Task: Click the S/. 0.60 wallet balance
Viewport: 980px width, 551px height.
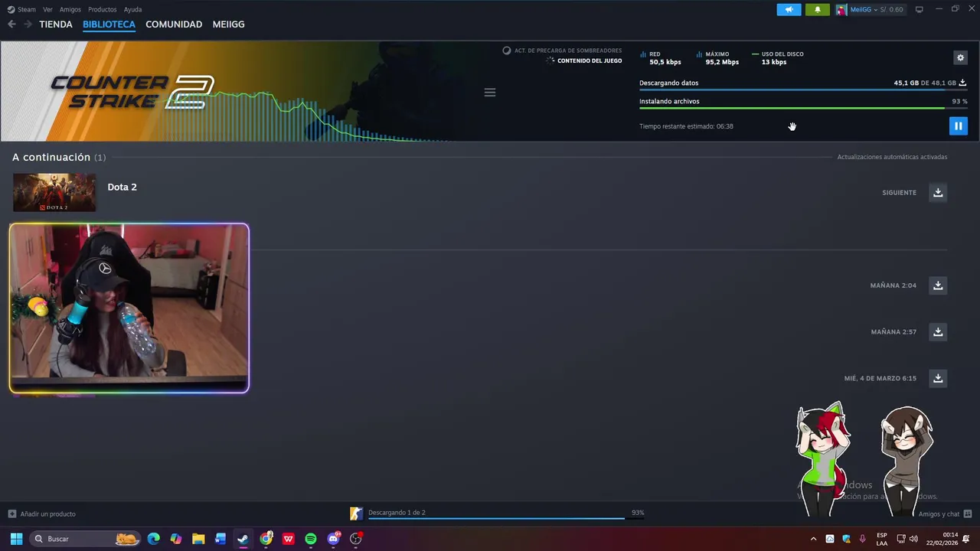Action: (891, 9)
